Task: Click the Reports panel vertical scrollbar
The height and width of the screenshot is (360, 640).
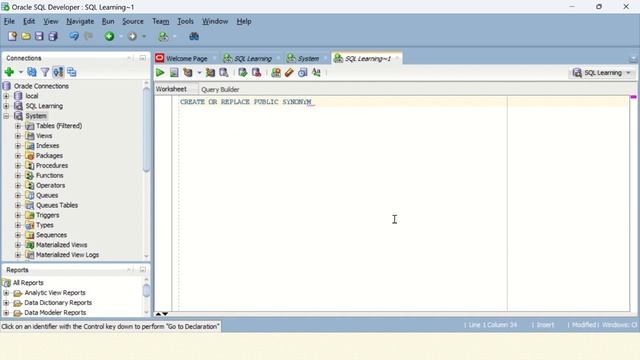Action: [x=147, y=290]
